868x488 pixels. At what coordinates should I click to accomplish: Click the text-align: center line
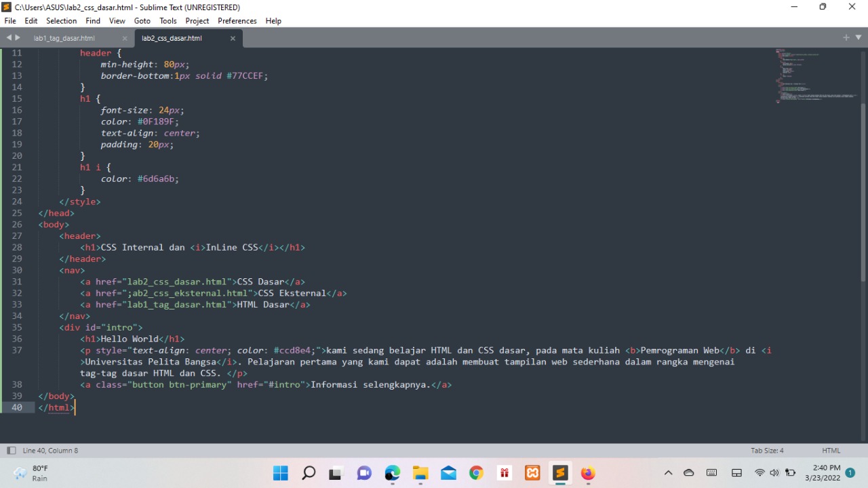click(151, 133)
